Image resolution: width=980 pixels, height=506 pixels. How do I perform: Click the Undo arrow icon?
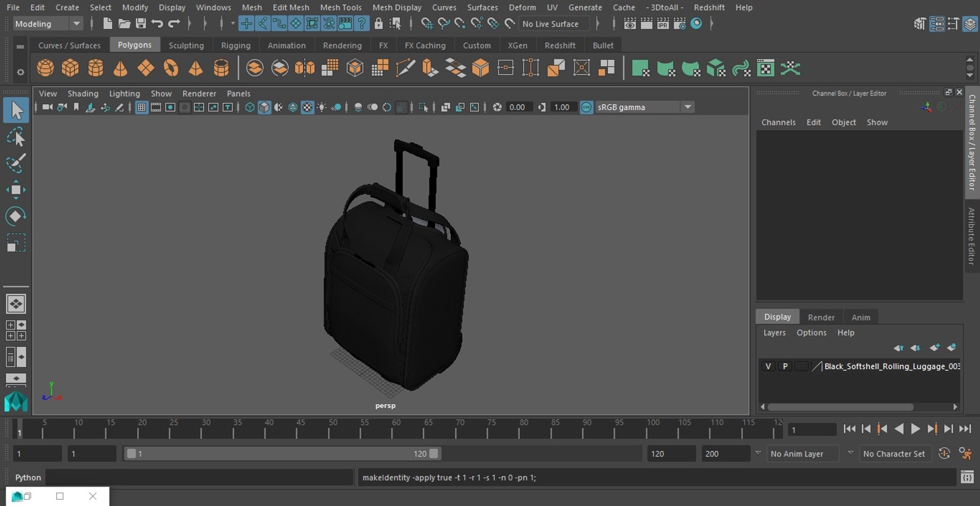click(157, 23)
